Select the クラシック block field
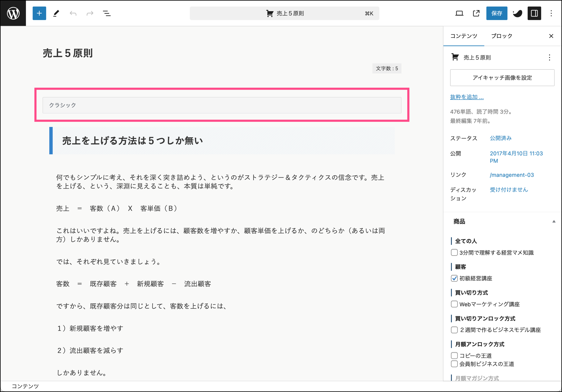562x392 pixels. click(222, 105)
